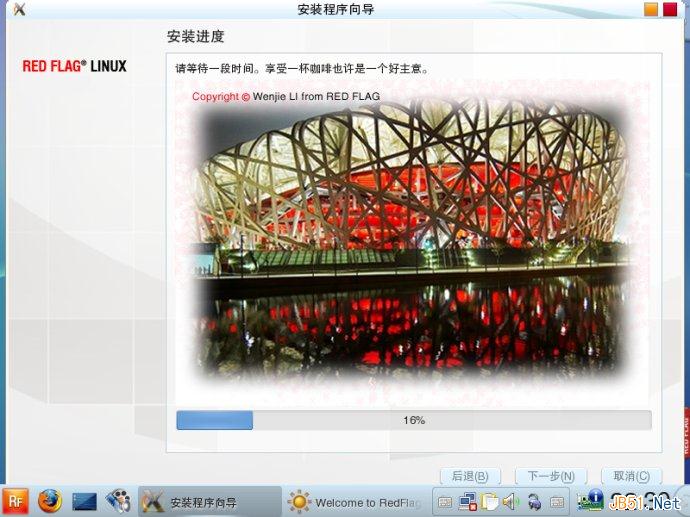The image size is (690, 517).
Task: Click the 后退(B) back button
Action: click(x=470, y=476)
